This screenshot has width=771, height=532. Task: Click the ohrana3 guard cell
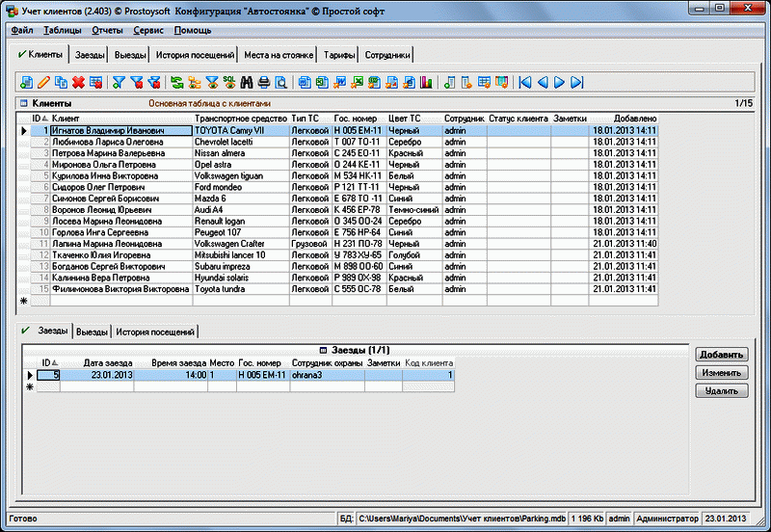coord(327,375)
